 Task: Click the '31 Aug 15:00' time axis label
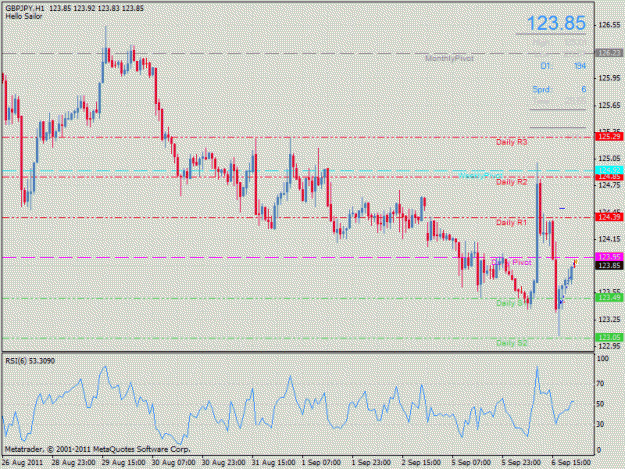pos(273,463)
